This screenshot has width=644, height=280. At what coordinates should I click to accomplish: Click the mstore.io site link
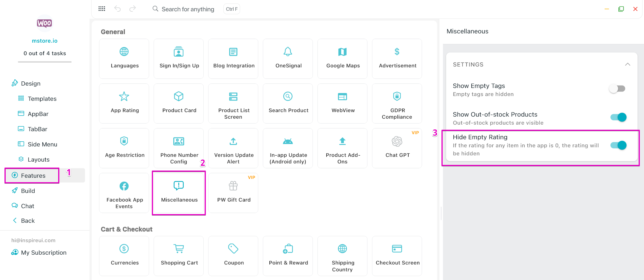coord(45,41)
